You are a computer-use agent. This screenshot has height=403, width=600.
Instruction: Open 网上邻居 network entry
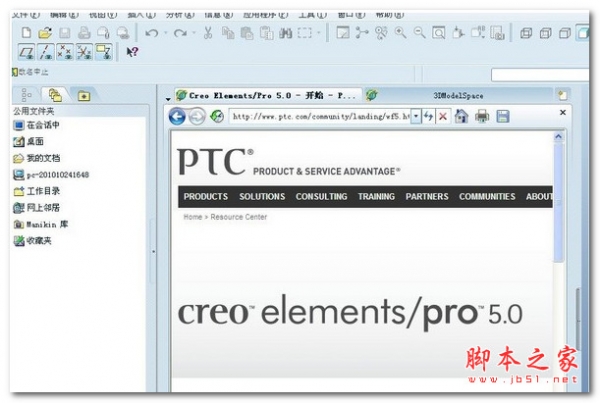[37, 208]
